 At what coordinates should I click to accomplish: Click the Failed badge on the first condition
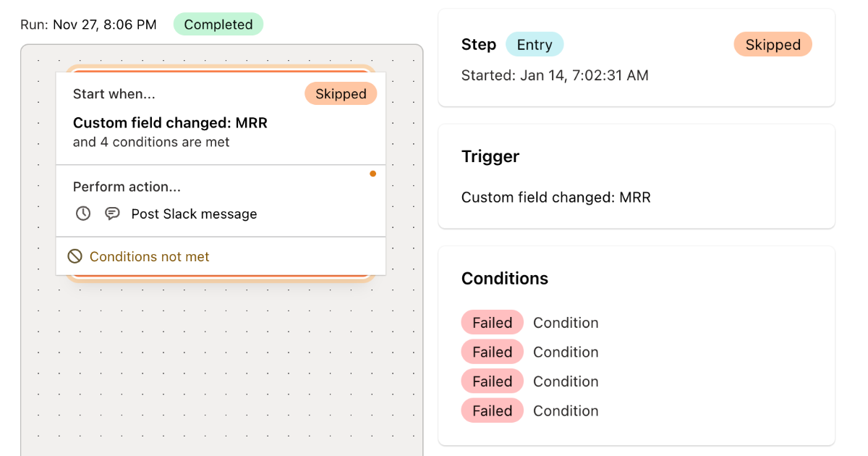tap(492, 322)
